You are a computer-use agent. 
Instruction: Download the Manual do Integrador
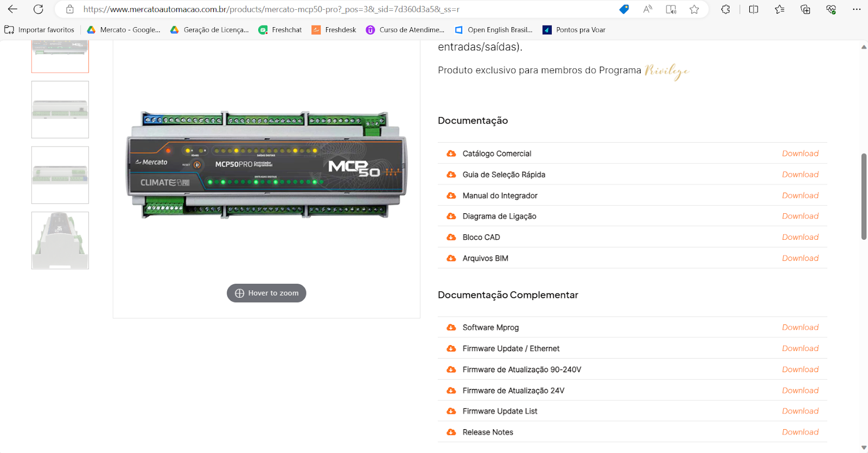pyautogui.click(x=800, y=195)
